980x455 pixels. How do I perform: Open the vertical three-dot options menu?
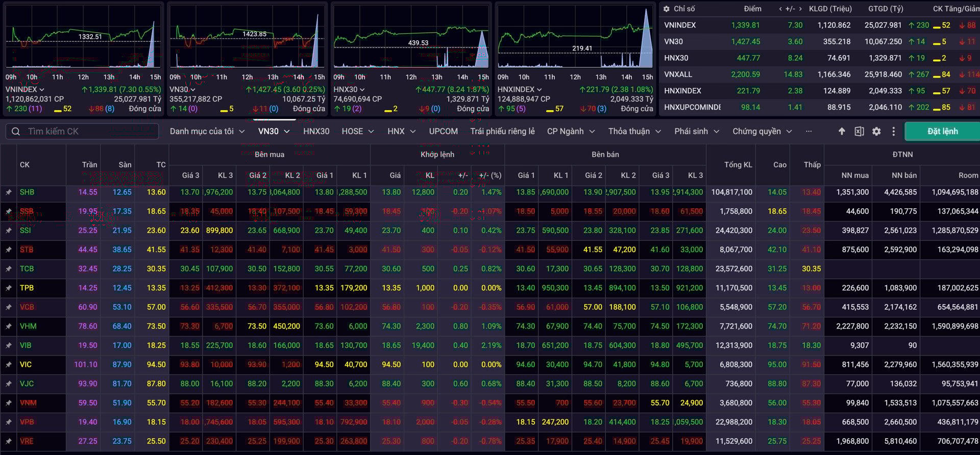tap(893, 132)
